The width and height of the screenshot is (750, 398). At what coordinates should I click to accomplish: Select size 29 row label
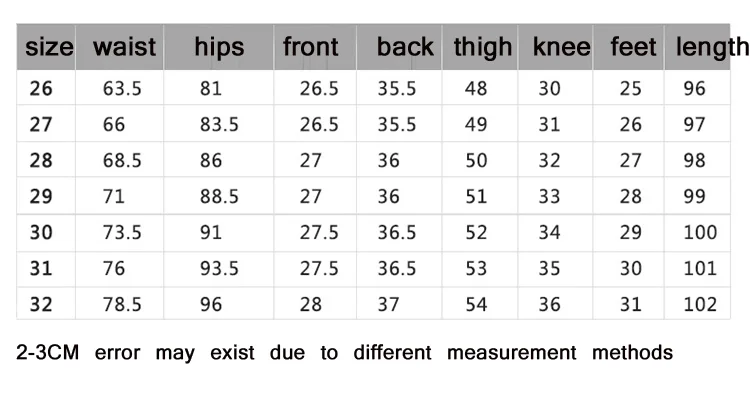tap(41, 197)
